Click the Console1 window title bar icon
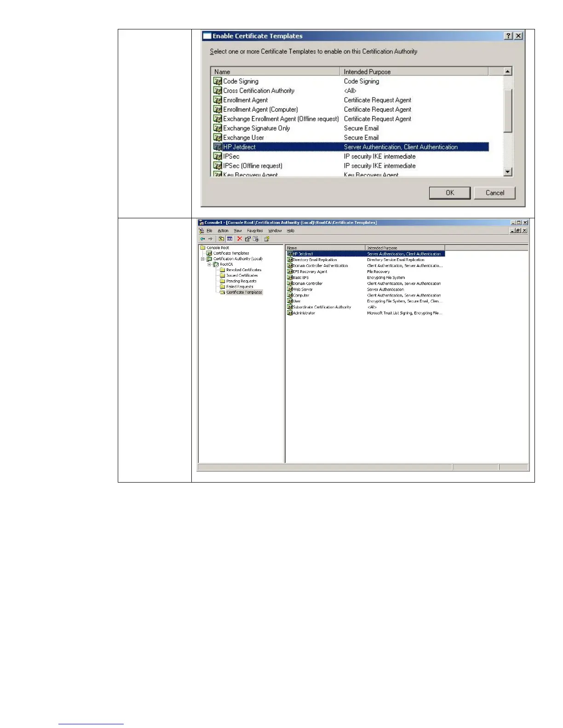Image resolution: width=563 pixels, height=728 pixels. [201, 222]
